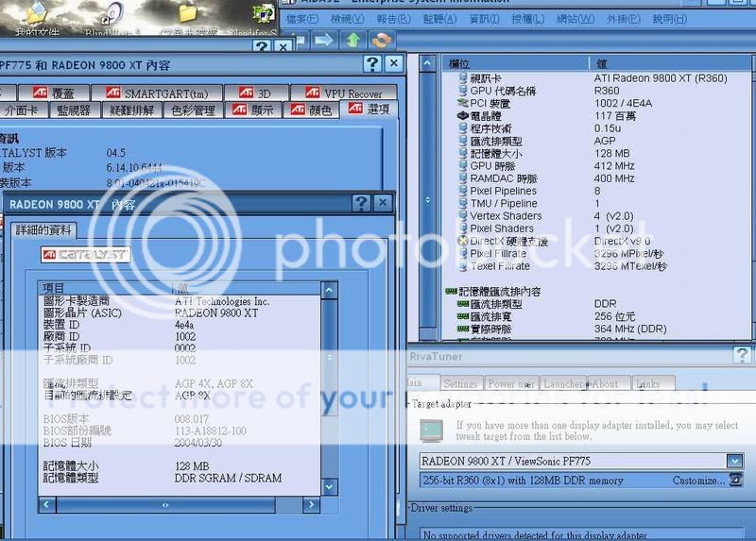756x541 pixels.
Task: Select the 圖形晶片 (ASIC) row in ATI details
Action: pyautogui.click(x=180, y=313)
